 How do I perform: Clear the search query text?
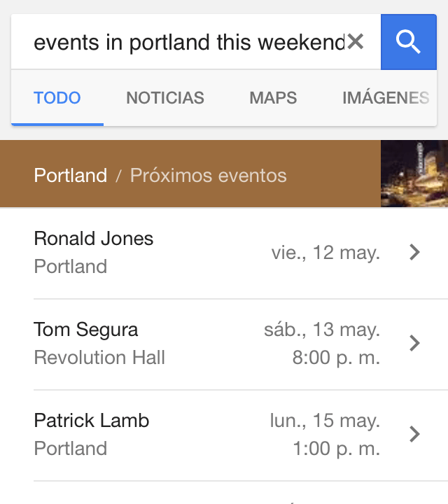coord(356,43)
